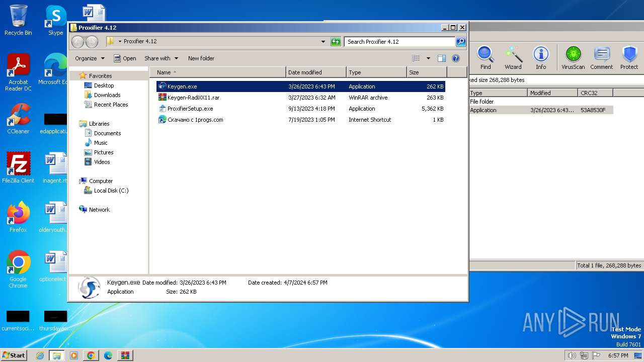Select Documents library
This screenshot has width=644, height=362.
coord(107,133)
